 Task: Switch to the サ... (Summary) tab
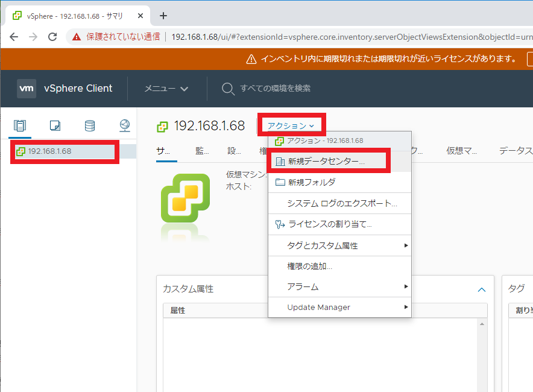pyautogui.click(x=163, y=151)
